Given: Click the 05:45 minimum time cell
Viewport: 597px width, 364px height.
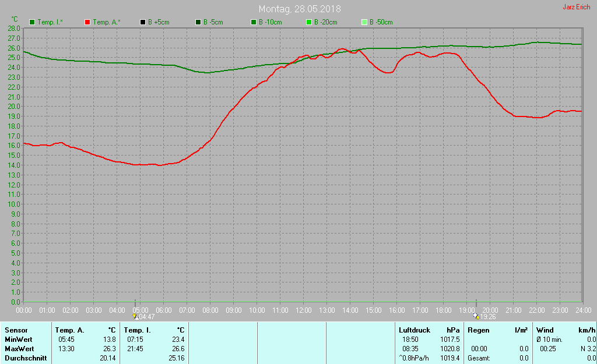Looking at the screenshot, I should tap(66, 340).
